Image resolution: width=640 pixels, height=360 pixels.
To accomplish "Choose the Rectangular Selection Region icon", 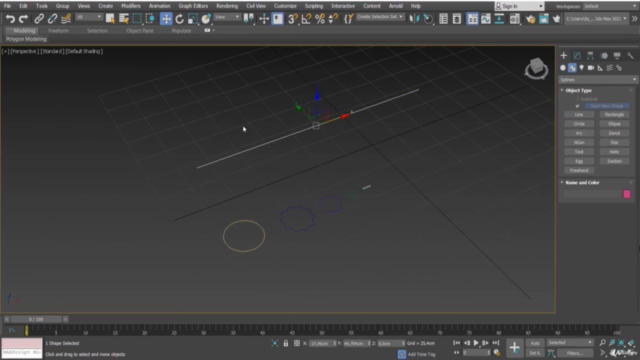I will (x=137, y=19).
